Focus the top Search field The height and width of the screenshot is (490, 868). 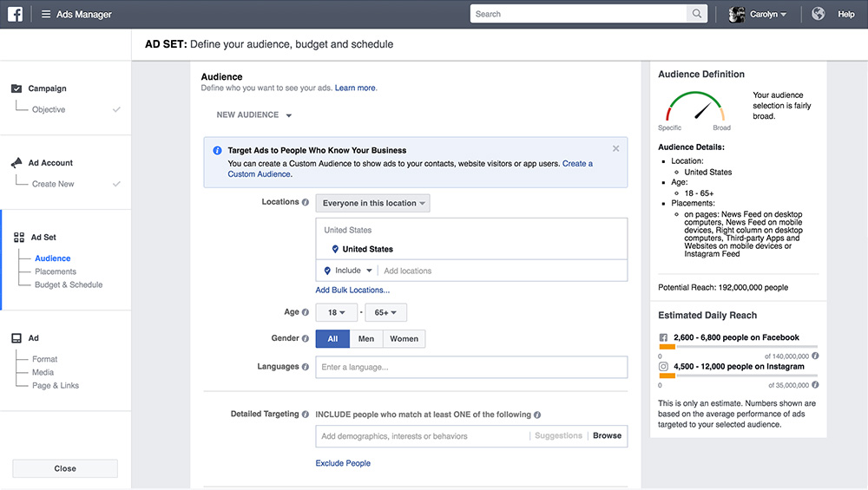pyautogui.click(x=578, y=14)
